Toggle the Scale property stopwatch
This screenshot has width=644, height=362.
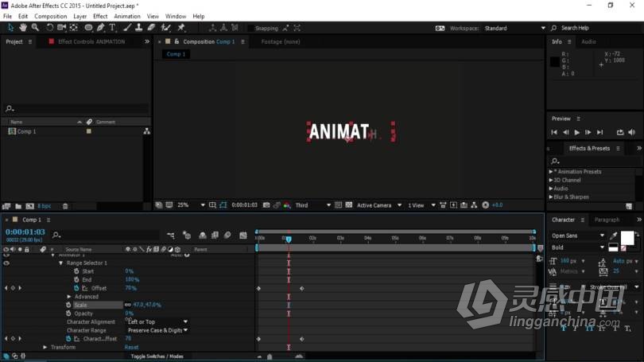tap(68, 305)
